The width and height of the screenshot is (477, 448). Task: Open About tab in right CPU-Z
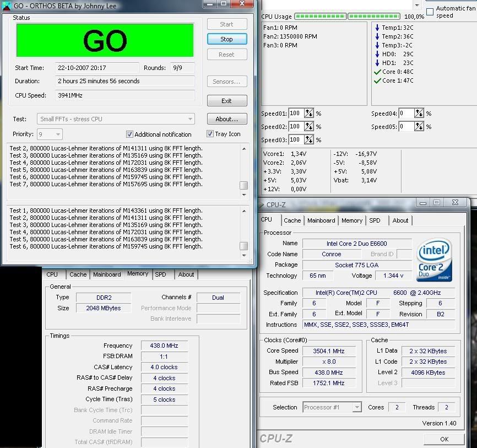400,220
